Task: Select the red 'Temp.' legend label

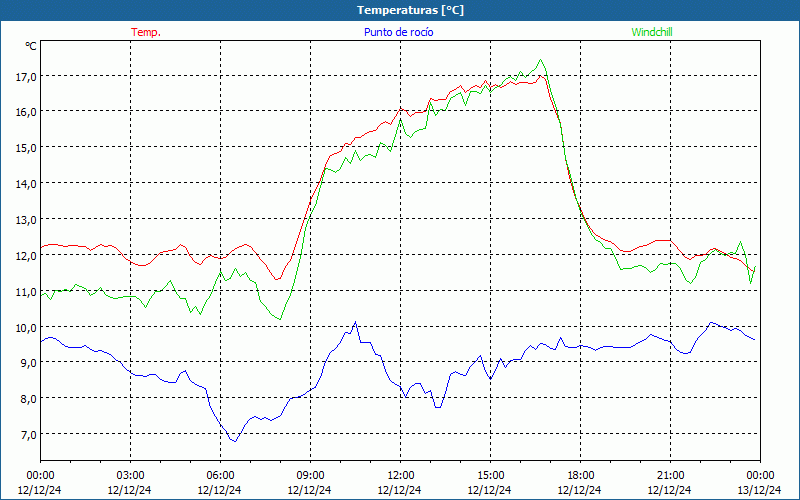Action: (146, 32)
